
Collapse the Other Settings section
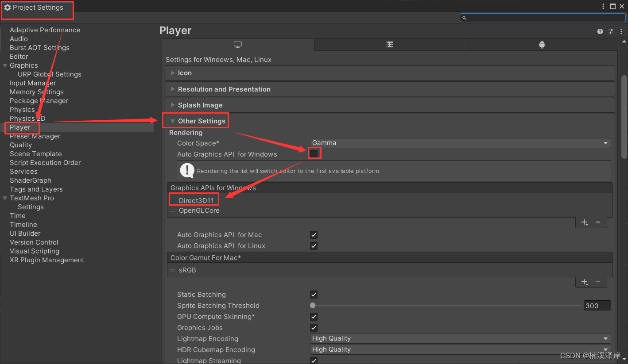pos(390,121)
